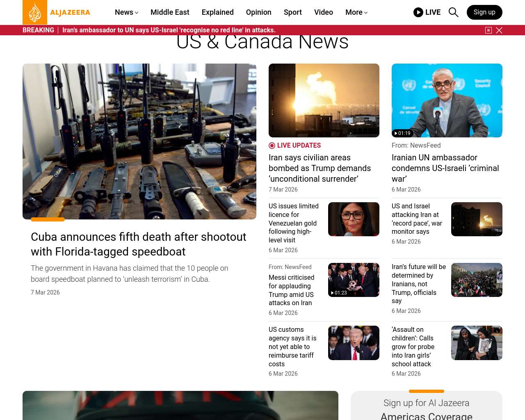525x420 pixels.
Task: Open the Trump tariff story thumbnail
Action: tap(353, 343)
